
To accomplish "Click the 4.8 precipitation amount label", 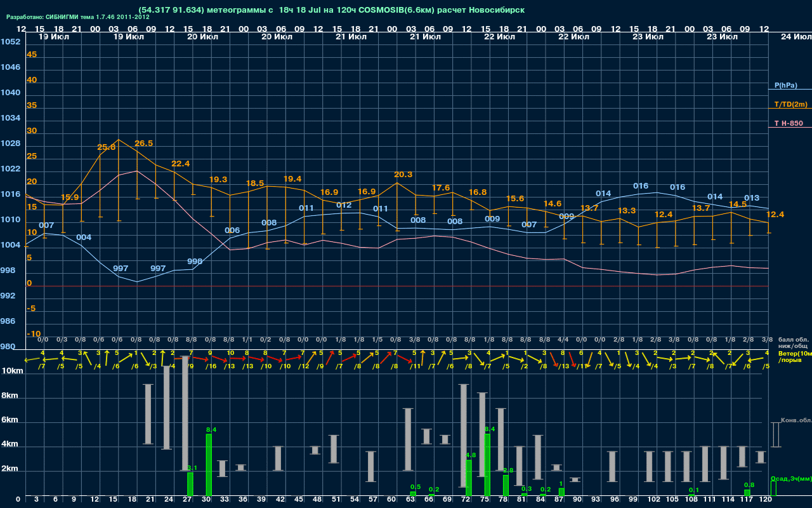I will 471,455.
